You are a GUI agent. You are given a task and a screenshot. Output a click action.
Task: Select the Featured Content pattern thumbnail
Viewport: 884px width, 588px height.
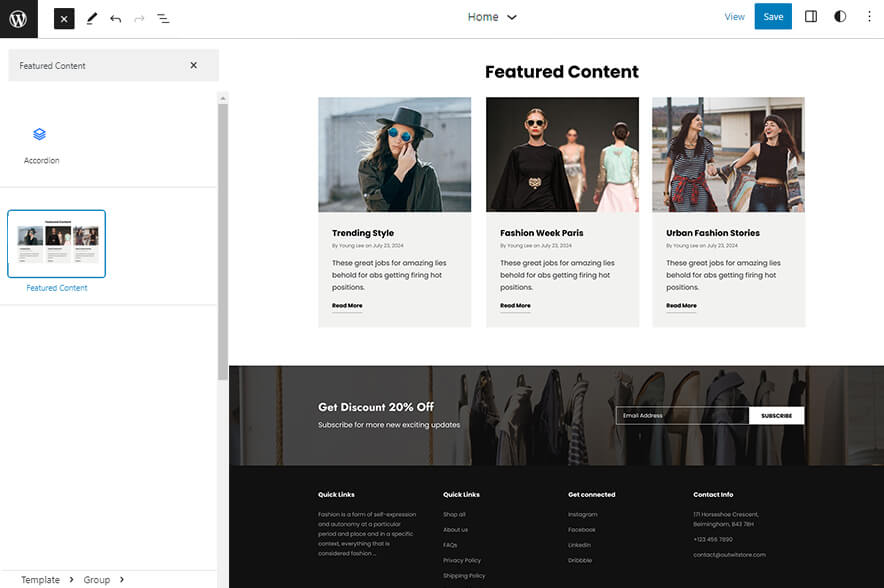[x=56, y=243]
